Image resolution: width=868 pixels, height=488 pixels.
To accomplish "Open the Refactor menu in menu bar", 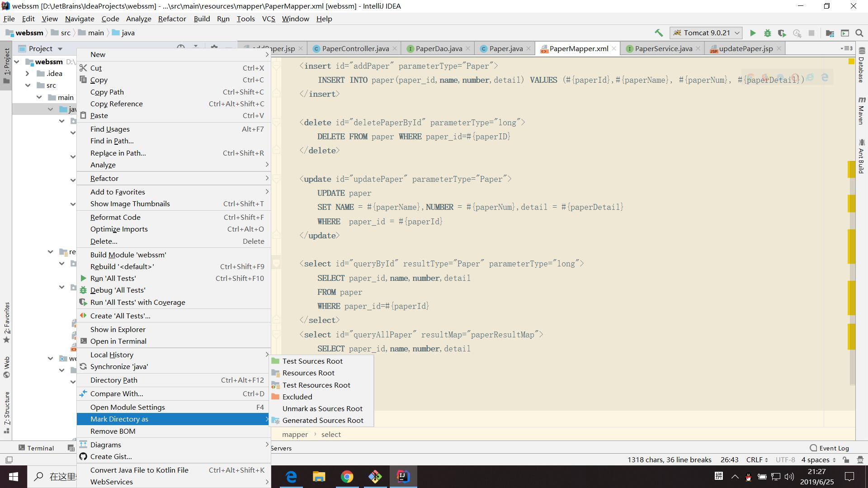I will click(172, 19).
